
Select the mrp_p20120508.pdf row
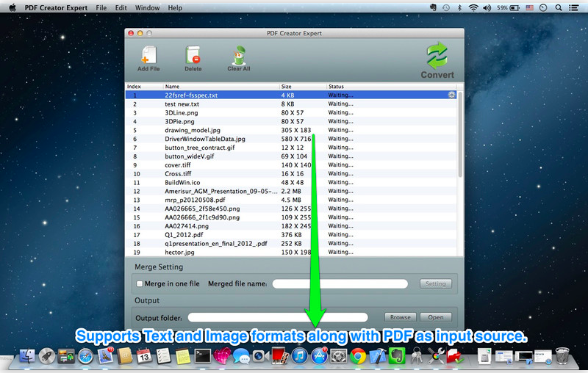coord(291,200)
